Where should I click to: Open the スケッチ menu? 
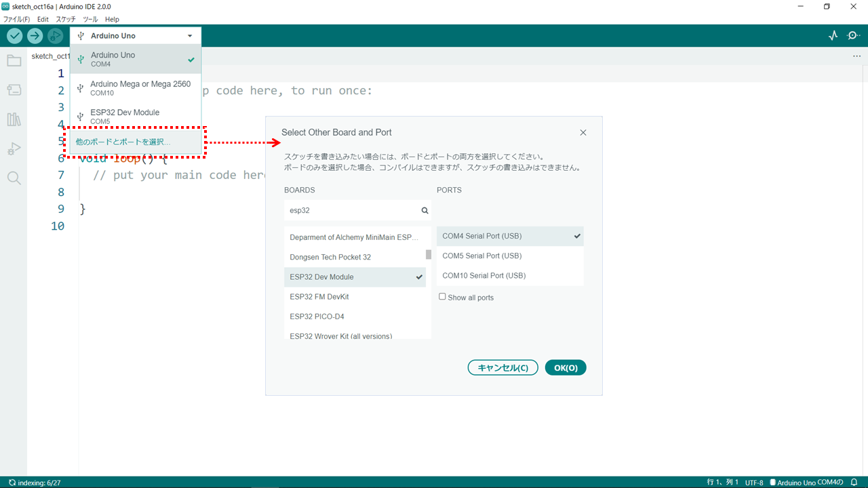(x=65, y=19)
